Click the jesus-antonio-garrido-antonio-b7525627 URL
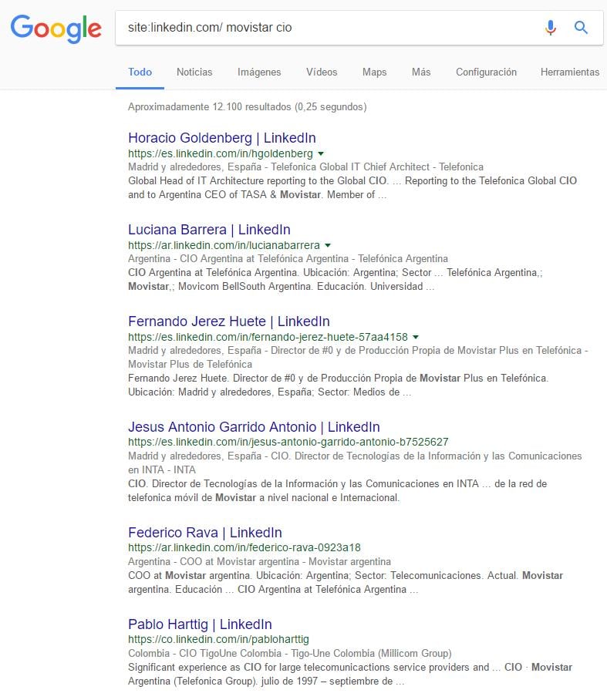Screen dimensions: 607x700 288,442
